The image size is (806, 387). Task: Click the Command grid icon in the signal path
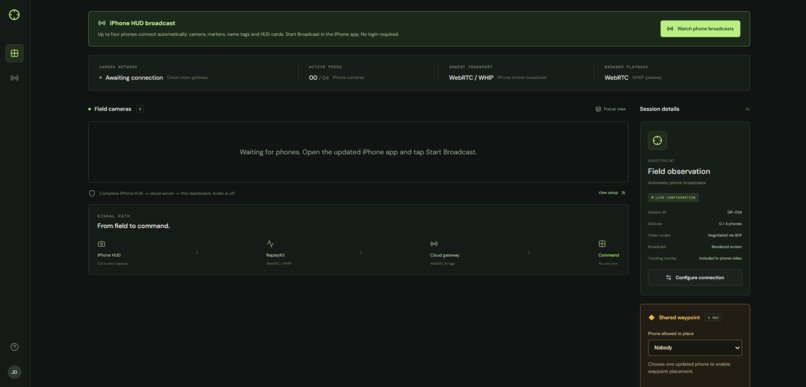pyautogui.click(x=602, y=244)
